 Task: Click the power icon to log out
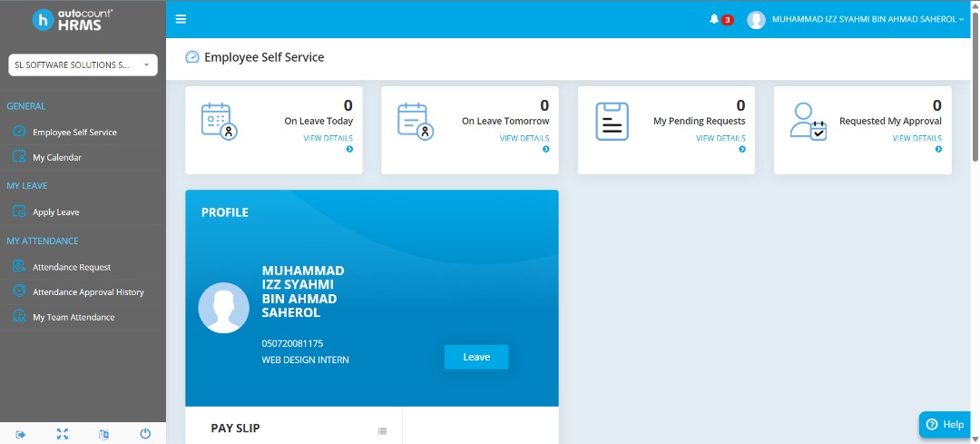(145, 434)
